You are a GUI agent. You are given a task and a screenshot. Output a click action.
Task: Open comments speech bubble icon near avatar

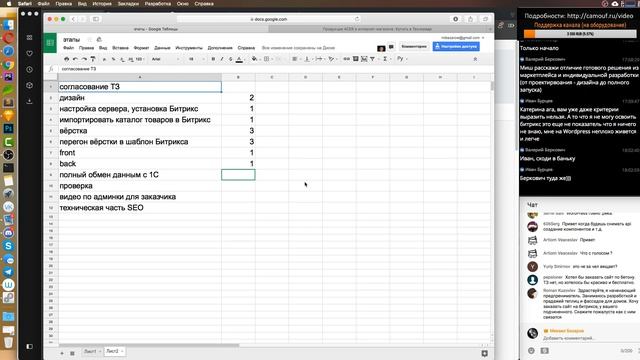[391, 47]
